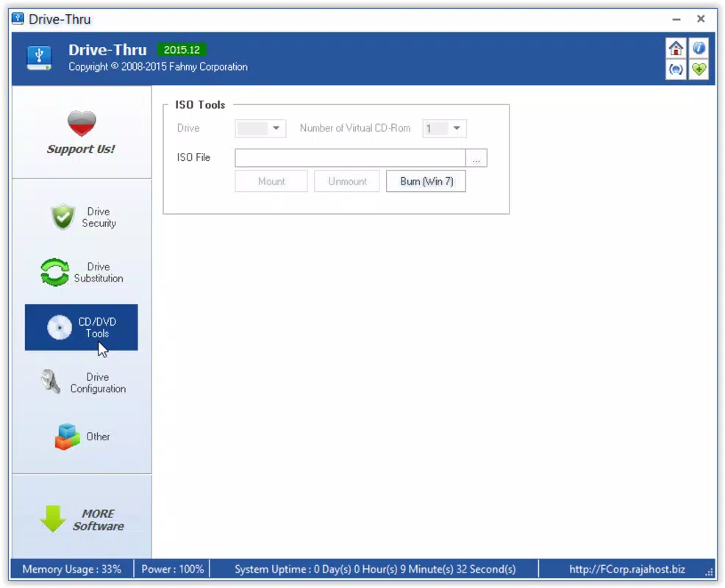Click the resize grip in status bar
The width and height of the screenshot is (725, 588).
point(710,573)
